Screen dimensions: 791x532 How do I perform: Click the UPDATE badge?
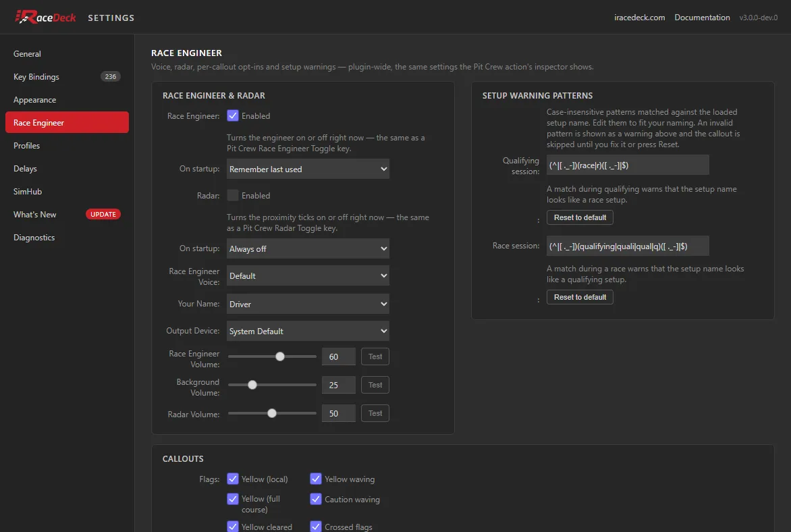pyautogui.click(x=103, y=215)
